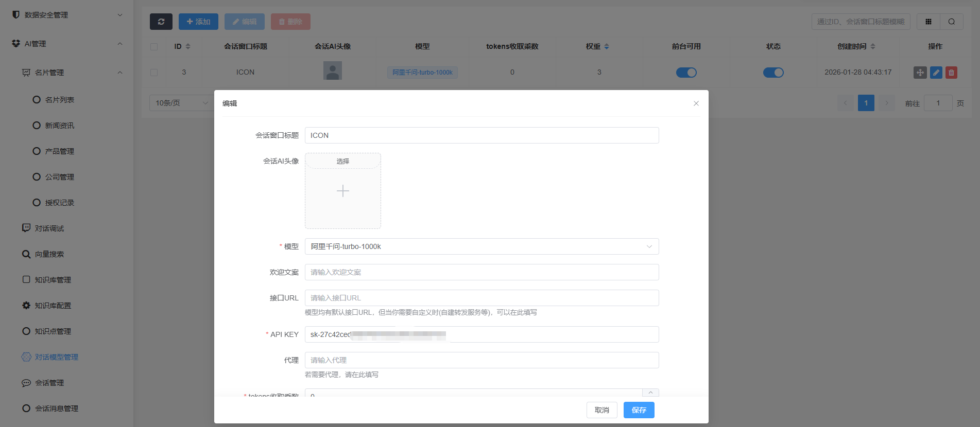Click the tokens stepper up arrow
Viewport: 980px width, 427px height.
pyautogui.click(x=650, y=393)
